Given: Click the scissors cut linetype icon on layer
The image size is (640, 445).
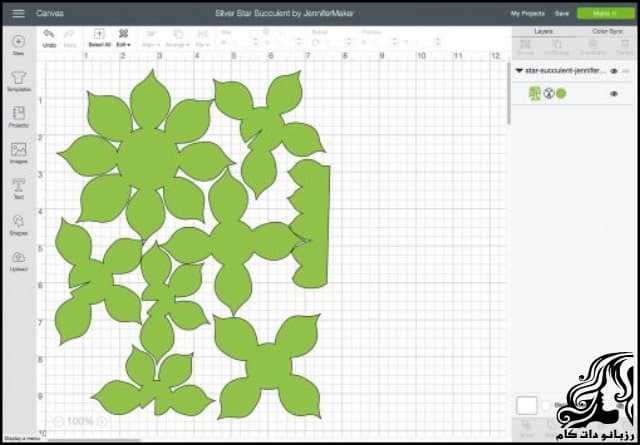Looking at the screenshot, I should tap(549, 94).
